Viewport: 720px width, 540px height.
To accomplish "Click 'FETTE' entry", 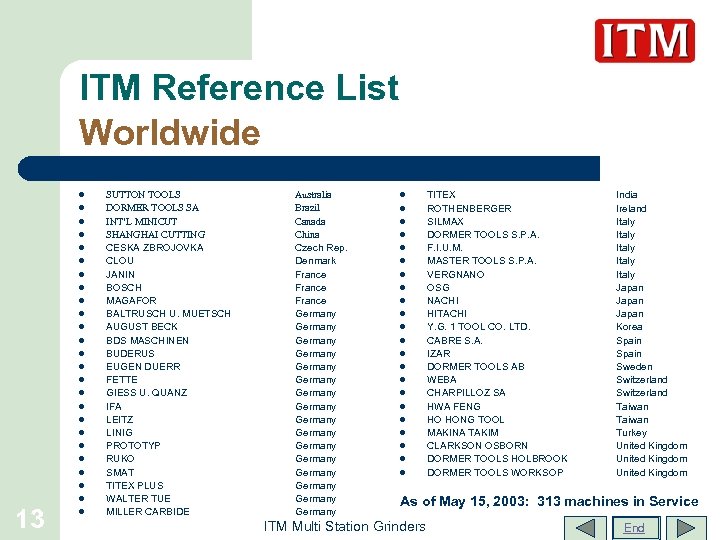I will (x=122, y=379).
